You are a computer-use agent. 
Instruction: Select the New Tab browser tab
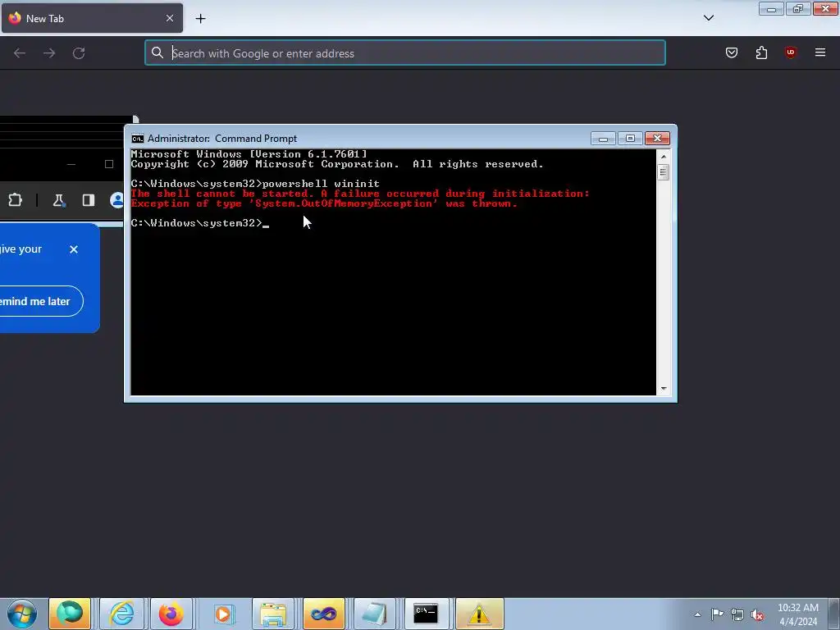click(x=92, y=18)
